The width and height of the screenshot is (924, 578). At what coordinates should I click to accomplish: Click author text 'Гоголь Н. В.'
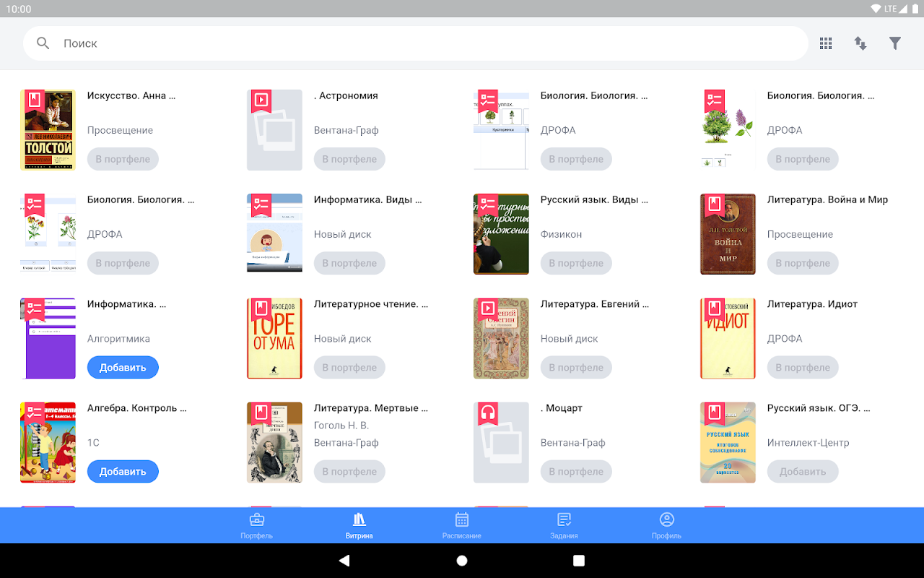341,426
